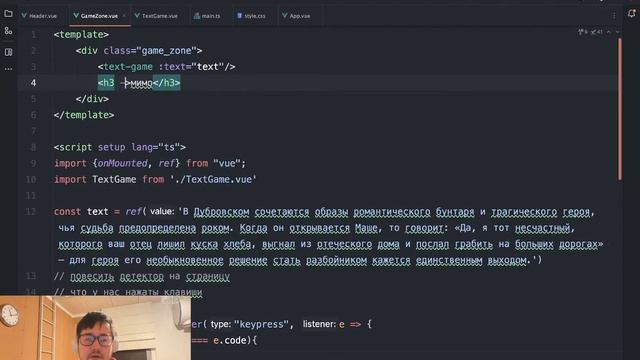The height and width of the screenshot is (360, 640).
Task: Go to previous highlighted problem arrow
Action: (x=609, y=32)
